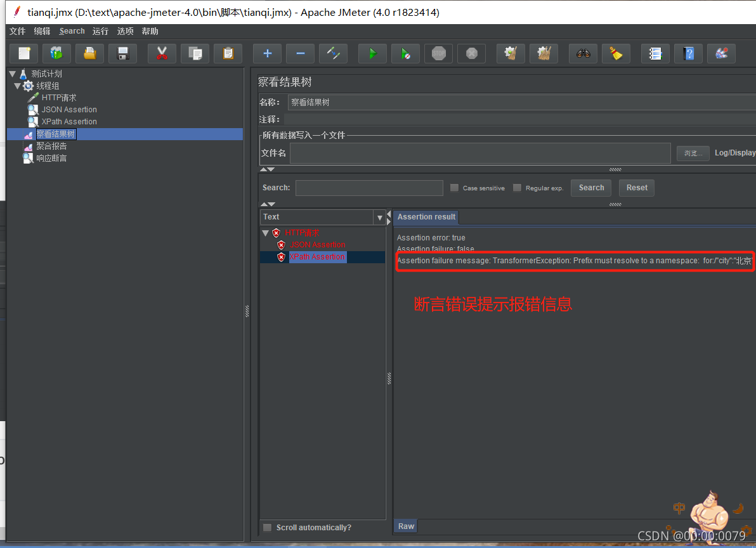Click the Cut scissors icon

162,53
